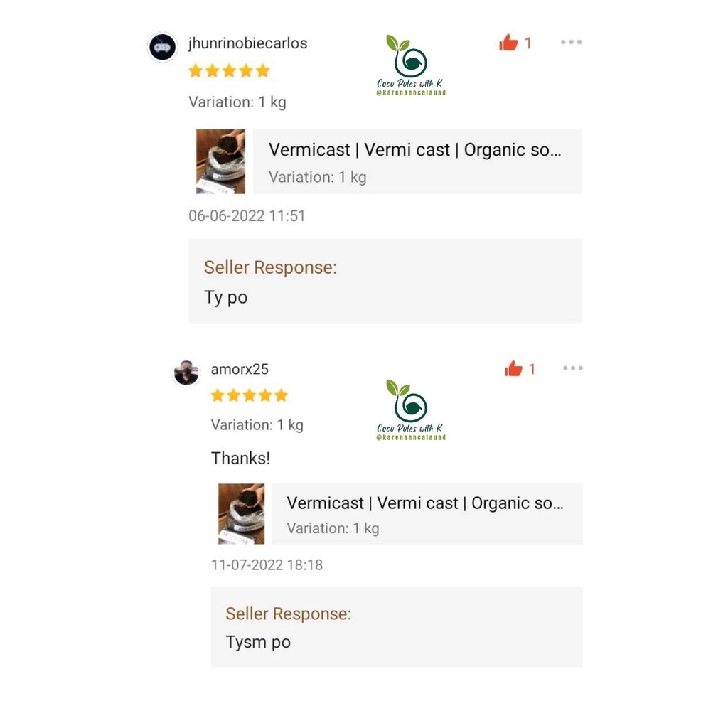Open jhunrinobiecarlos's profile avatar

pos(163,47)
